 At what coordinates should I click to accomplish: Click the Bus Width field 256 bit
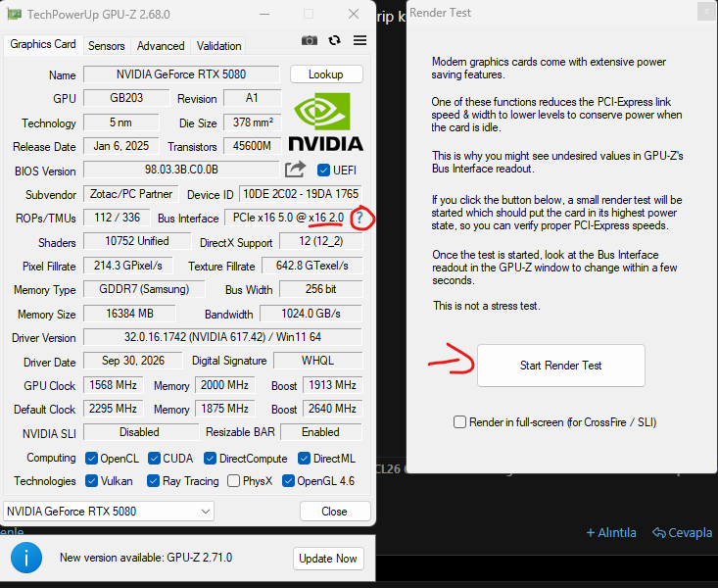coord(321,289)
